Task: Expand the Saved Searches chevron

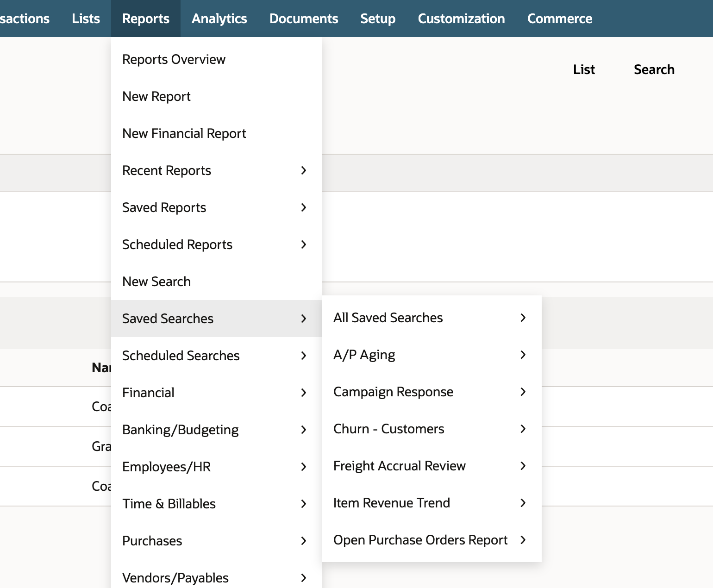Action: [304, 319]
